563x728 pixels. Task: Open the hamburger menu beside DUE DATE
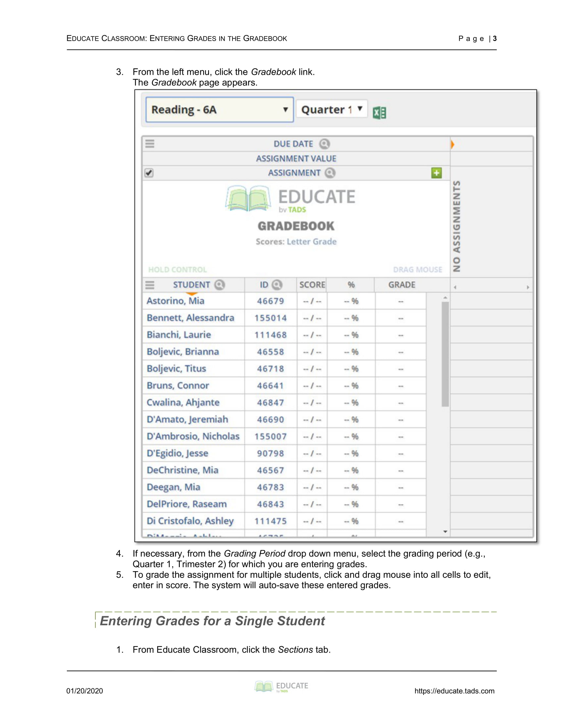150,144
